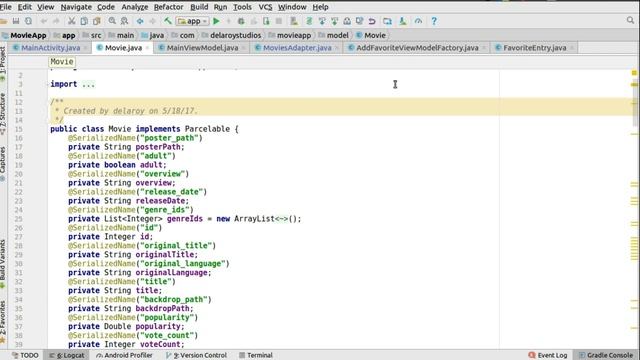This screenshot has height=360, width=640.
Task: Open the Navigate menu
Action: coord(76,7)
